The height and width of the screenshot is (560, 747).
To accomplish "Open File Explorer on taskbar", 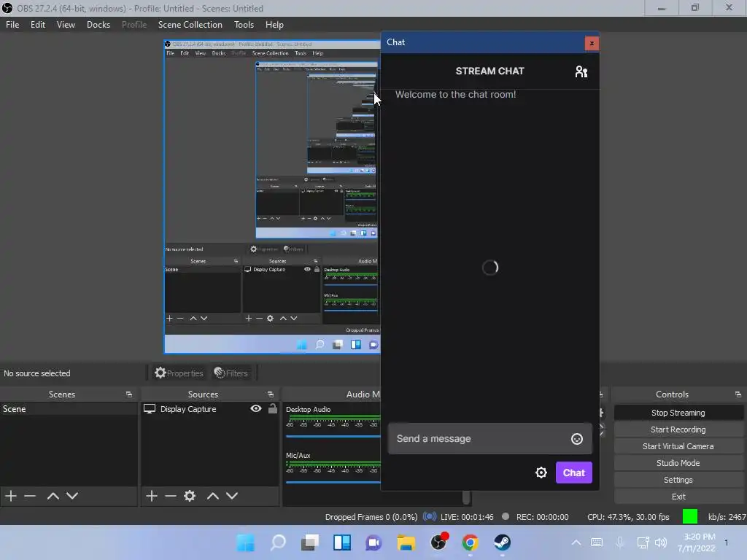I will (406, 542).
